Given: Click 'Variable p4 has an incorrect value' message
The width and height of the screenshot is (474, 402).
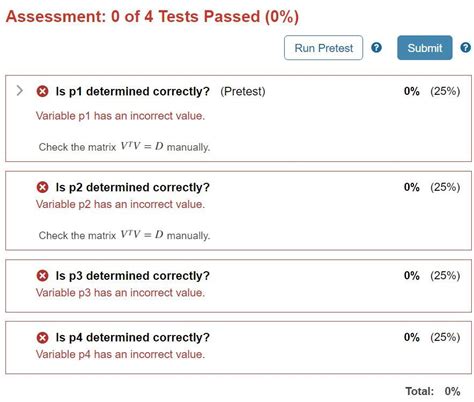Looking at the screenshot, I should click(x=120, y=354).
